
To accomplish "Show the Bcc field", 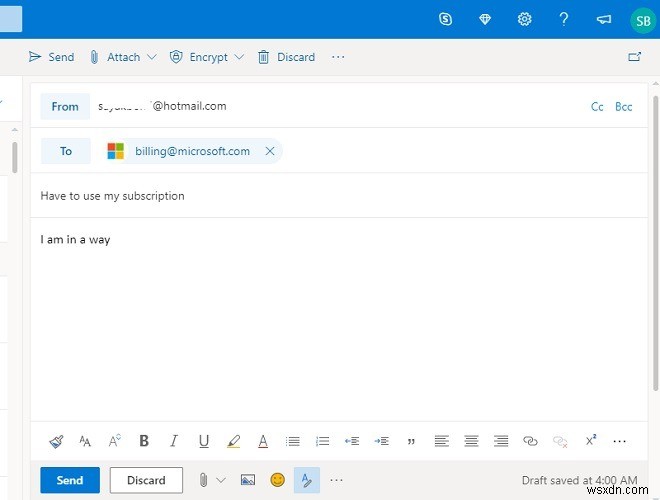I will [623, 106].
